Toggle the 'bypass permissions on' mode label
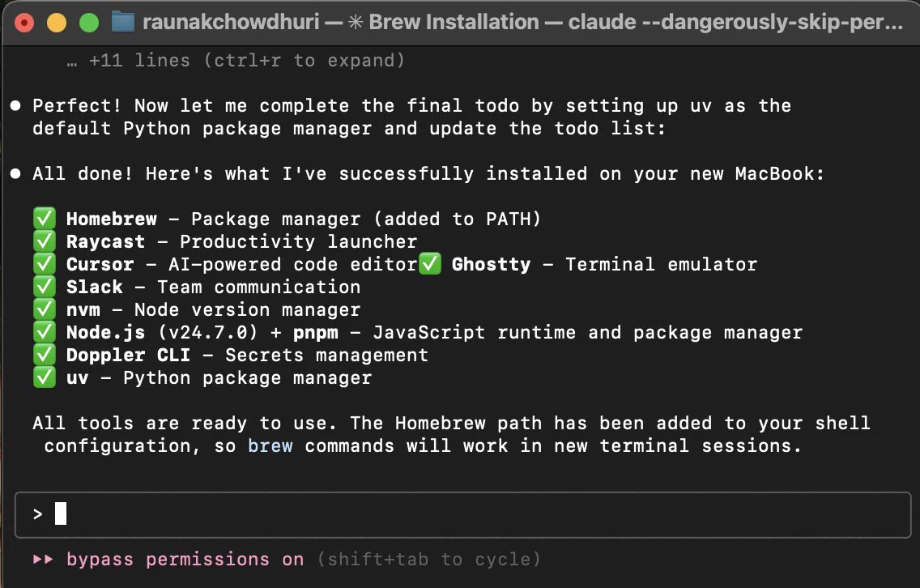The width and height of the screenshot is (920, 588). (185, 559)
